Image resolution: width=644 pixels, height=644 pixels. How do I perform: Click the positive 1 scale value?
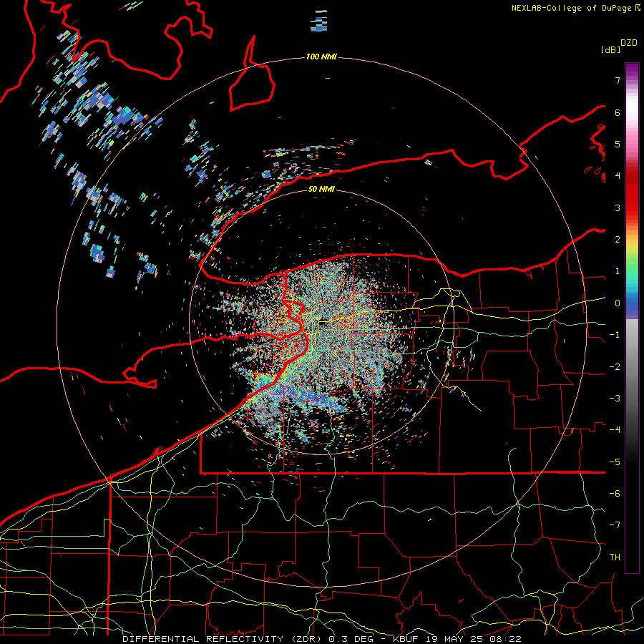(618, 271)
